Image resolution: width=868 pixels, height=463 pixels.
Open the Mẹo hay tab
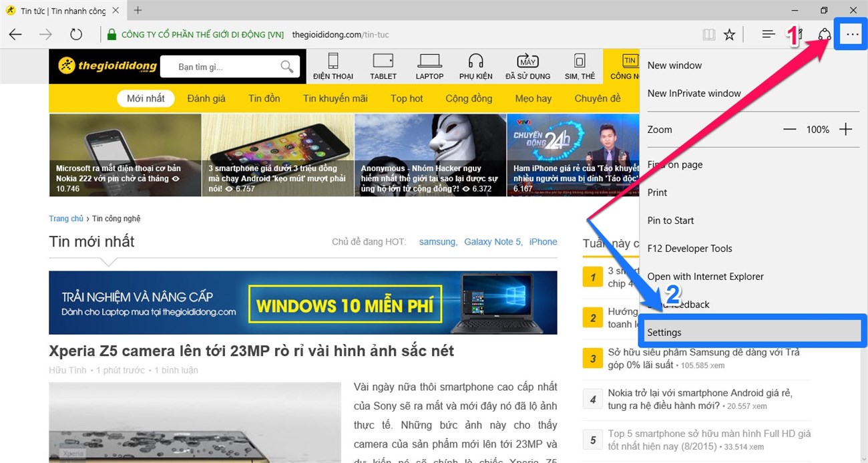(533, 98)
